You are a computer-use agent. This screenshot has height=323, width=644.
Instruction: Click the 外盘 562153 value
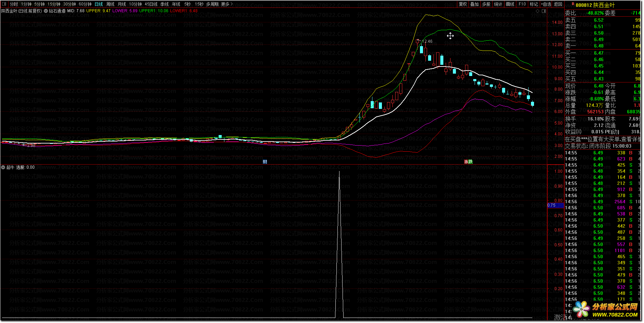pos(595,112)
